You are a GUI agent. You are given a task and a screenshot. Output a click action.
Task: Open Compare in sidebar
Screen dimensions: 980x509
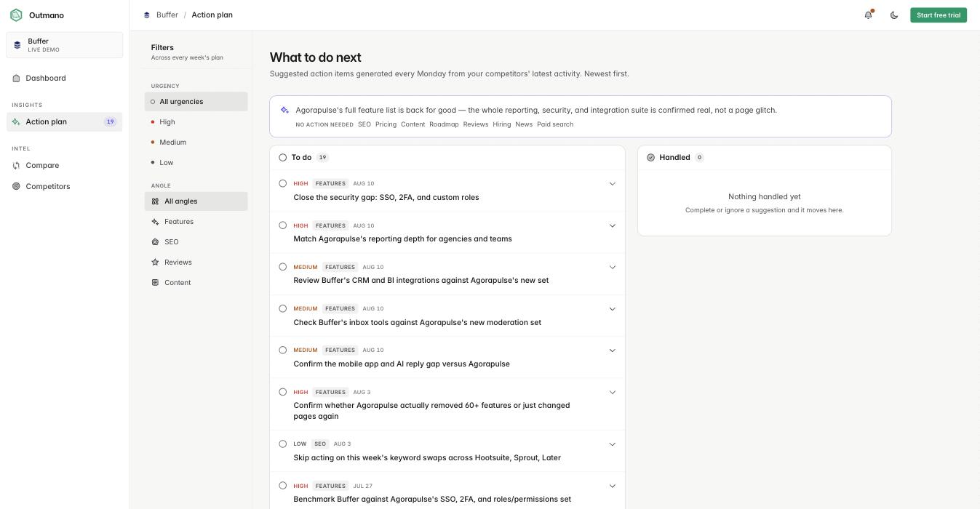click(65, 166)
